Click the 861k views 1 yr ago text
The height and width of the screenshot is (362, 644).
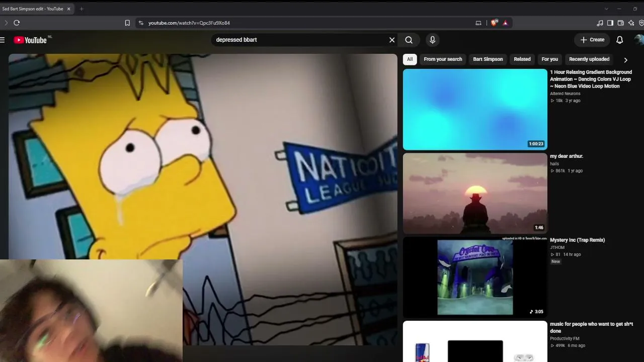click(x=567, y=171)
